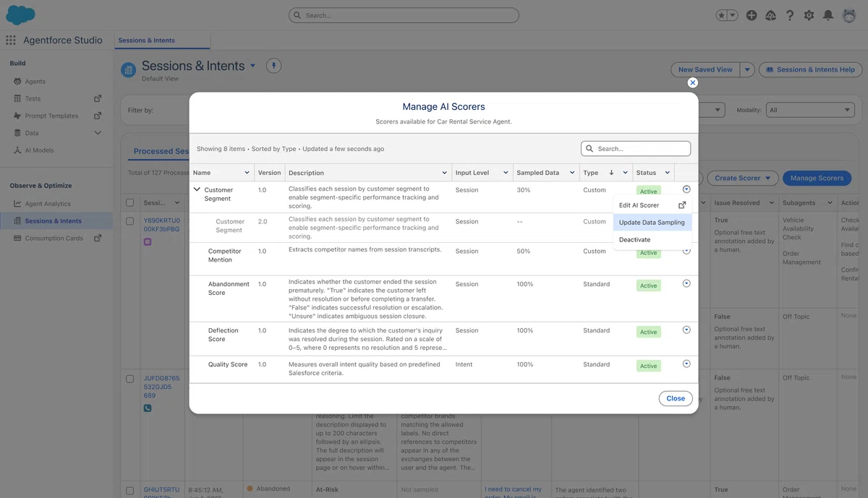Select the Y890KRTU session row checkbox
This screenshot has width=868, height=498.
[x=130, y=220]
